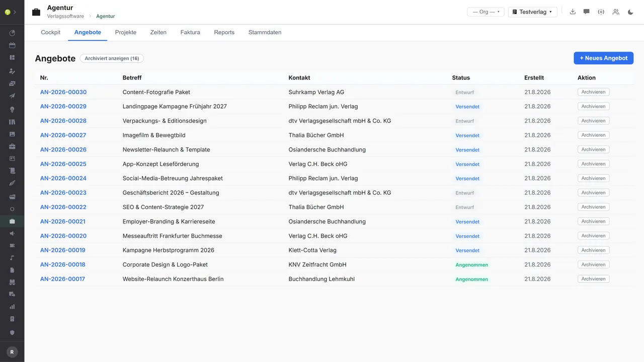Archive offer AN-2026-00029

(594, 106)
